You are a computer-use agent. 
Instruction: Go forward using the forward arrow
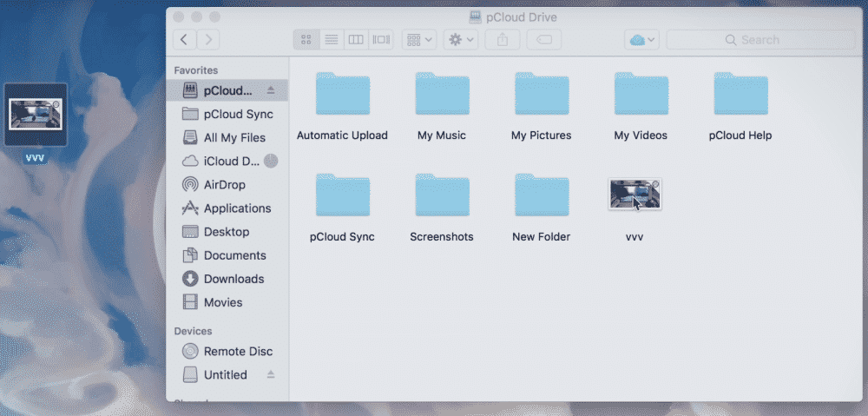(208, 39)
